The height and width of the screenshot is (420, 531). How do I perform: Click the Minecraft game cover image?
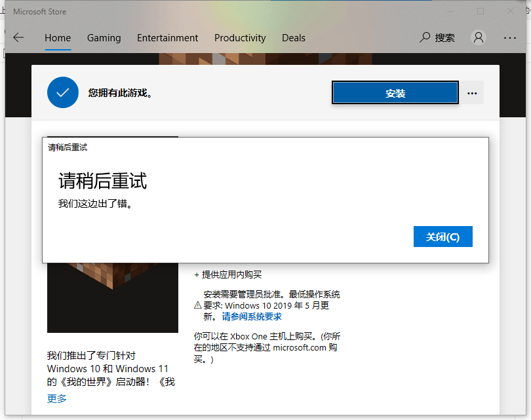point(113,297)
